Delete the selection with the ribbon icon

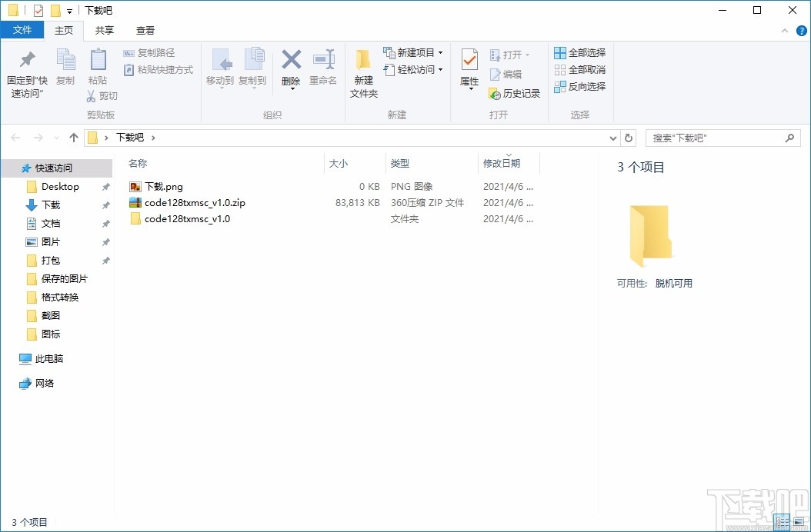click(x=291, y=69)
